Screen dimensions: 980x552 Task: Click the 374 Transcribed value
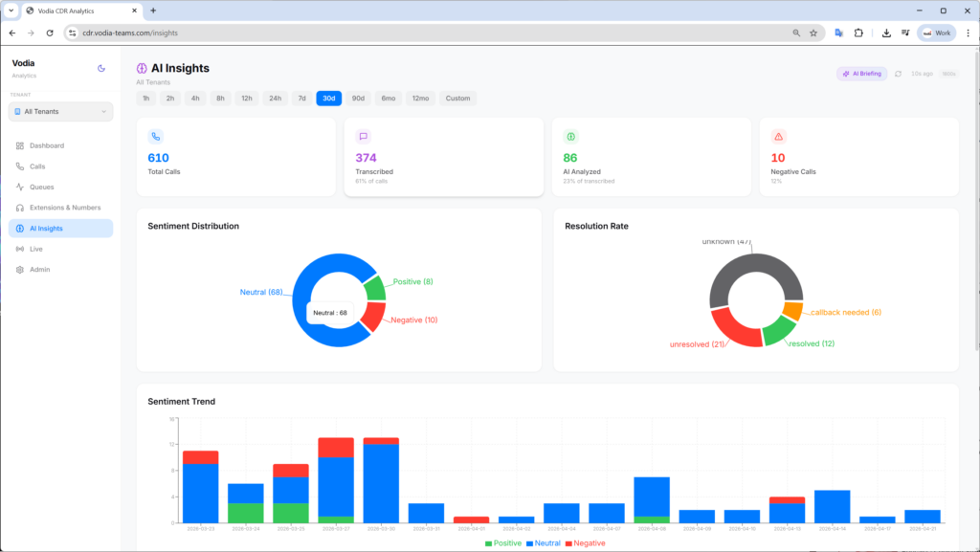click(366, 158)
